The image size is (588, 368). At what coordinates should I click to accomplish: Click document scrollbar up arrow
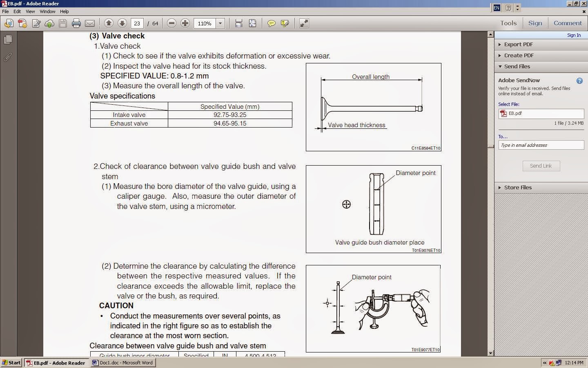(x=491, y=35)
